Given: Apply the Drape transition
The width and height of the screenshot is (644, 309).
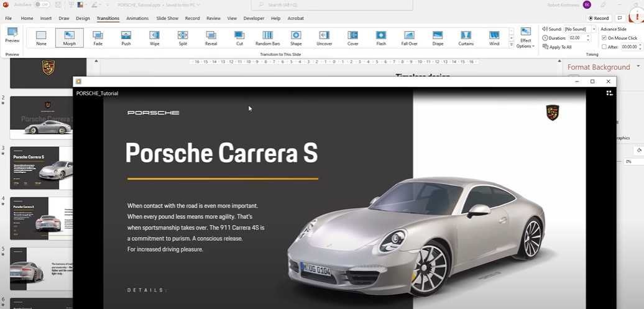Looking at the screenshot, I should click(438, 38).
